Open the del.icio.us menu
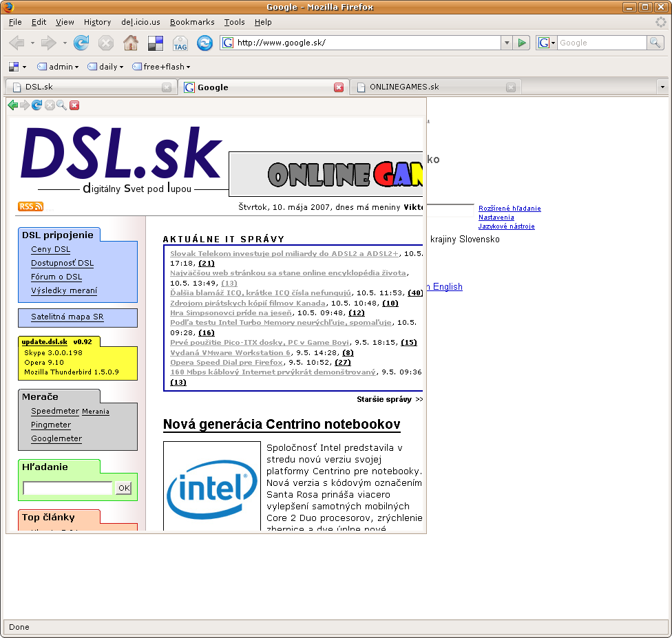 [x=140, y=22]
